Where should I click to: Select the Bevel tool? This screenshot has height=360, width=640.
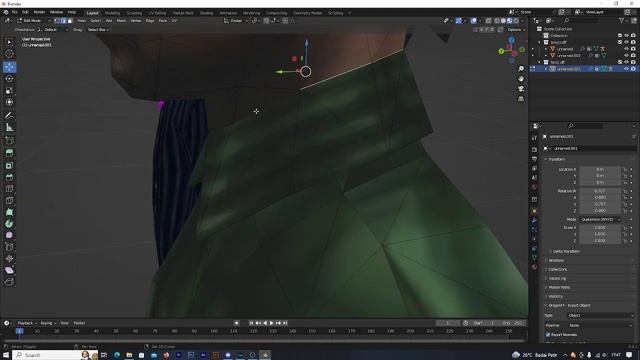pos(9,177)
